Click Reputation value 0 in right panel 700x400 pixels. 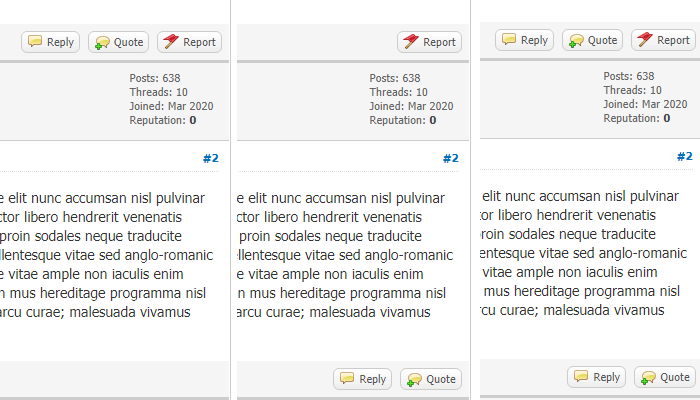[x=666, y=118]
